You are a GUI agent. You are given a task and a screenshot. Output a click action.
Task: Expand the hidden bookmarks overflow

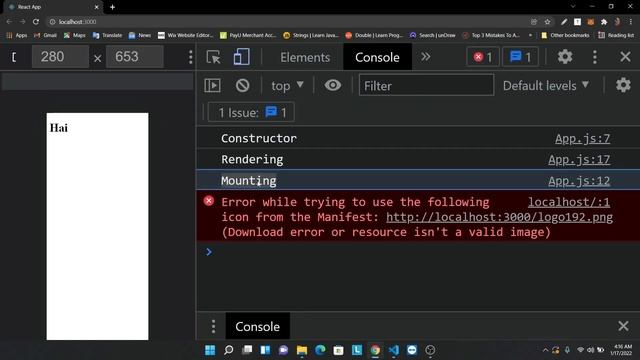[x=530, y=36]
